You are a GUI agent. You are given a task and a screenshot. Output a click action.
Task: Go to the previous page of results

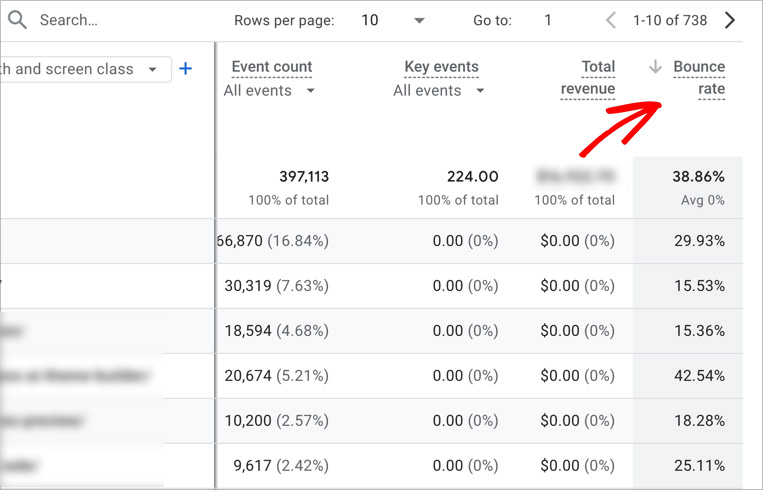click(611, 20)
